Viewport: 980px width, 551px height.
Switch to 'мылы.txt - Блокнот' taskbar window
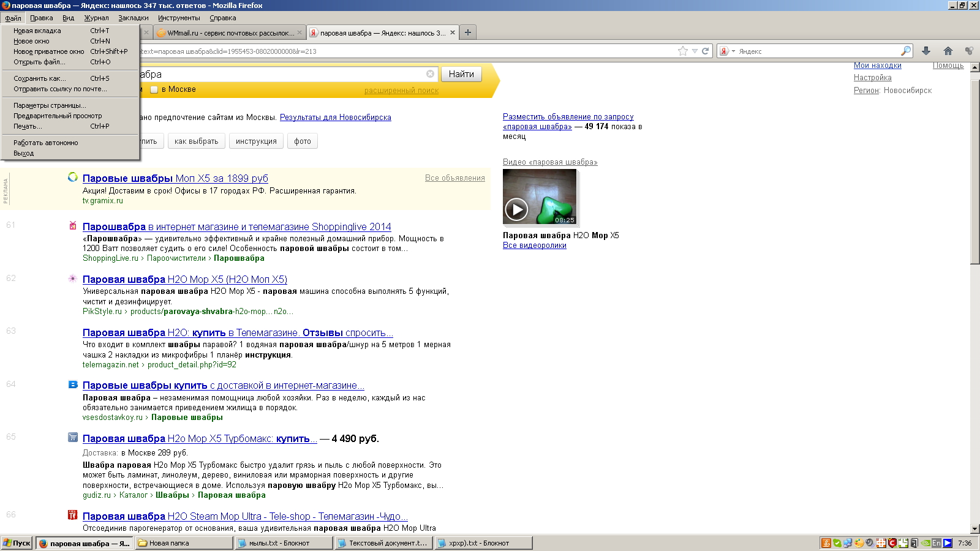coord(284,543)
